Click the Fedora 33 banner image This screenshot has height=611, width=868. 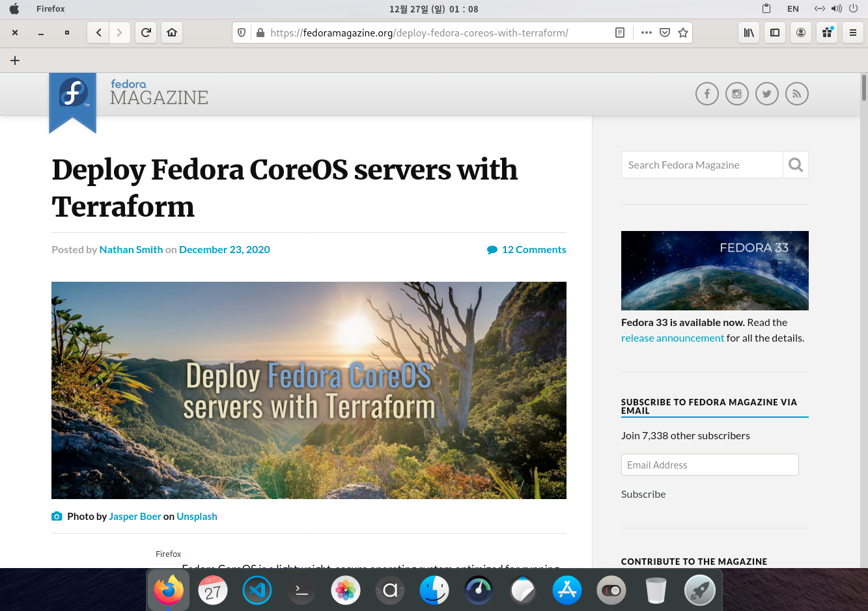pyautogui.click(x=715, y=271)
